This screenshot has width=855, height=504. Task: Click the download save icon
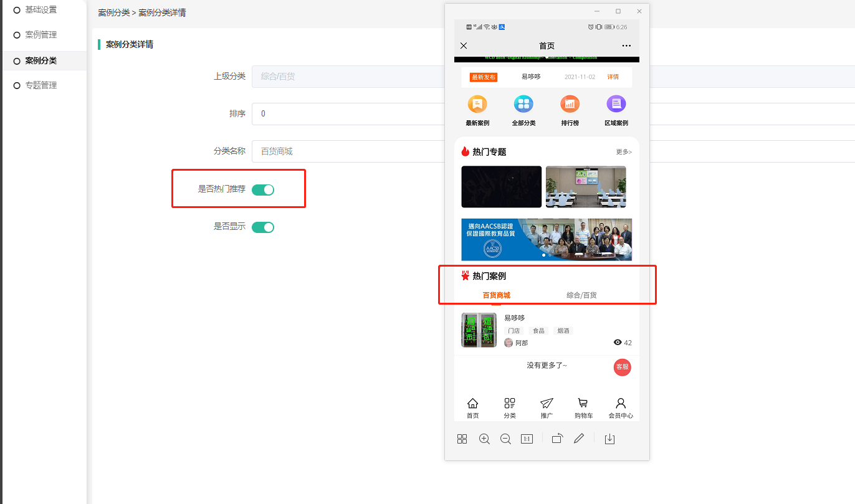click(x=609, y=439)
